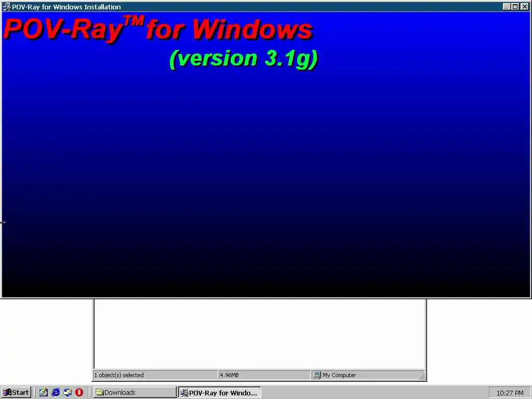Click the '4.96MB' status bar entry

(x=229, y=375)
